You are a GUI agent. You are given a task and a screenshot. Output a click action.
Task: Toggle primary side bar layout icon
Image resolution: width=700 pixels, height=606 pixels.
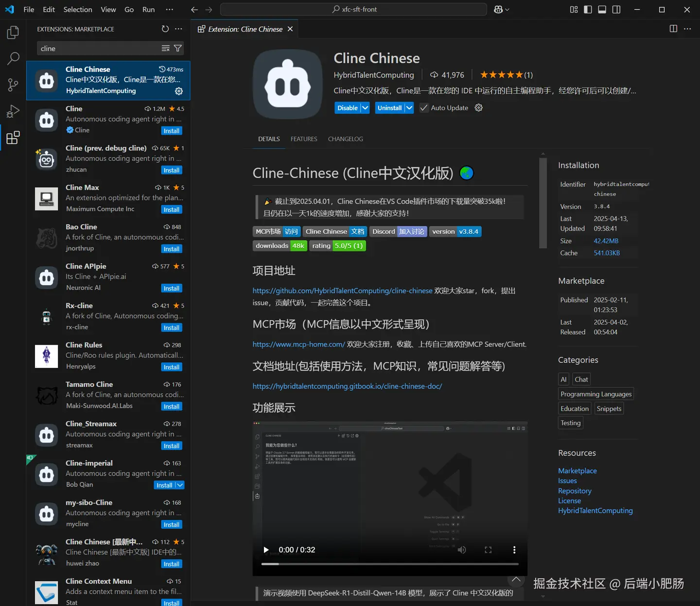point(588,10)
